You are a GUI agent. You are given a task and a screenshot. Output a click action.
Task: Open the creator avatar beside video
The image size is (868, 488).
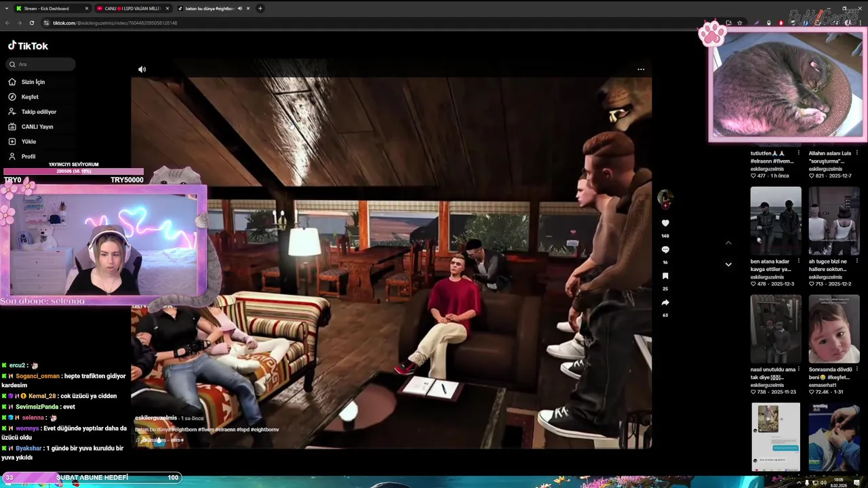665,197
